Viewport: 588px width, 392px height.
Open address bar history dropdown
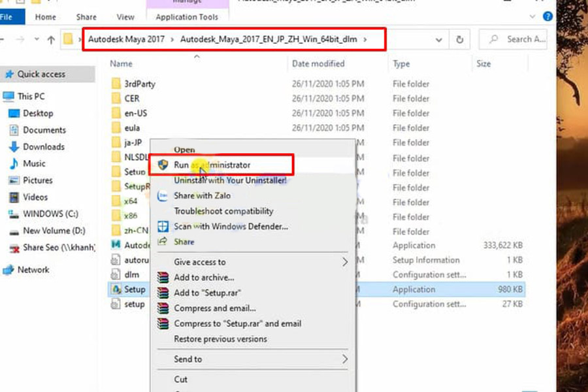[x=438, y=40]
